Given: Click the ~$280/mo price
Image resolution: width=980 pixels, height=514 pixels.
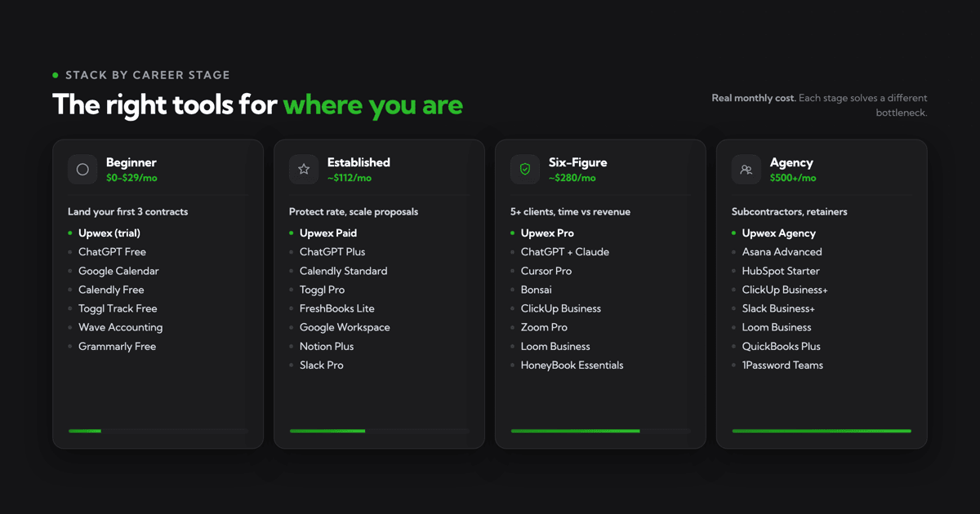Looking at the screenshot, I should (x=572, y=178).
